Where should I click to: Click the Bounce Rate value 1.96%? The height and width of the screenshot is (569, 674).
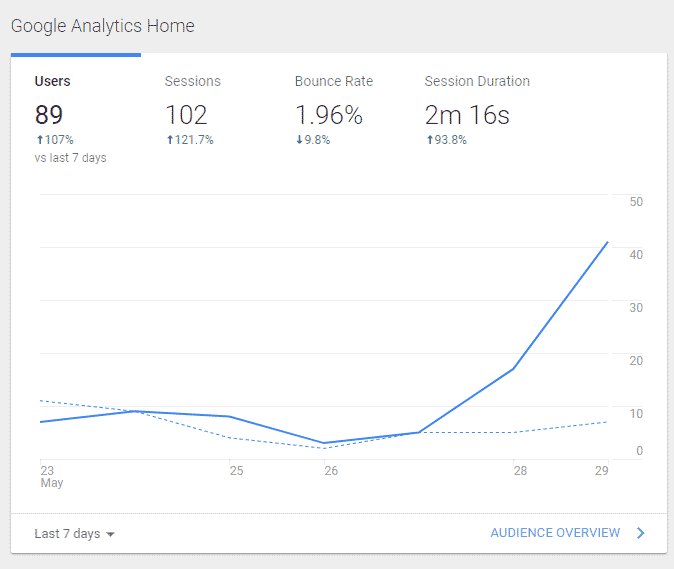[x=329, y=115]
